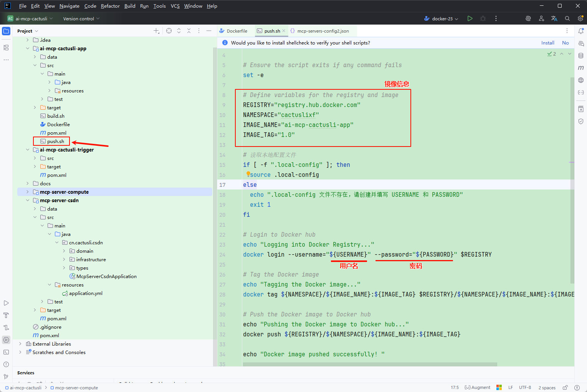Expand External Libraries node
This screenshot has height=392, width=587.
tap(20, 344)
